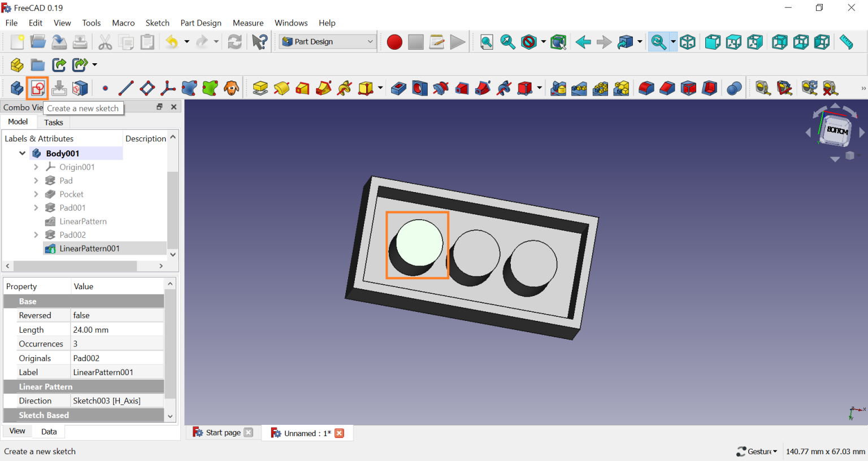Screen dimensions: 868x461
Task: Open the Sketch menu
Action: (x=157, y=23)
